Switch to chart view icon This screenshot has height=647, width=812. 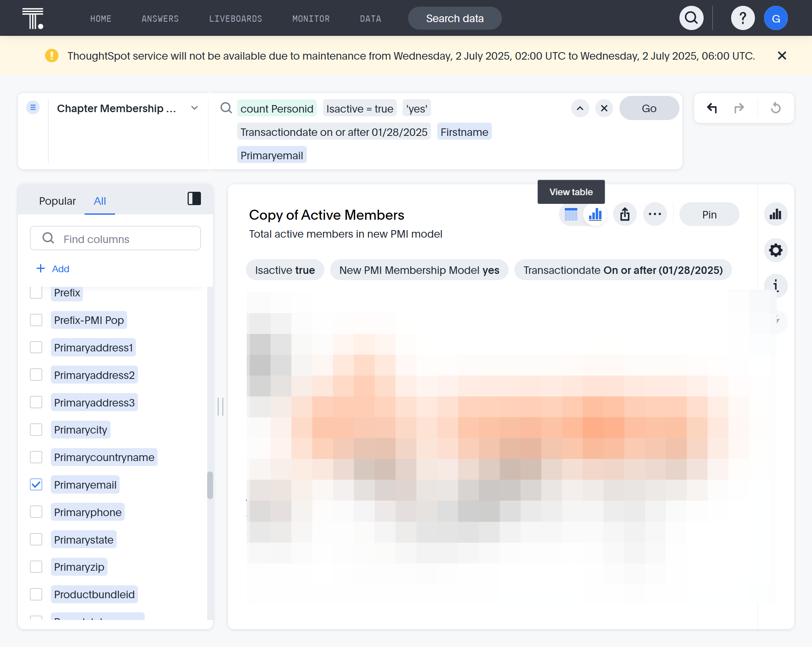(595, 214)
